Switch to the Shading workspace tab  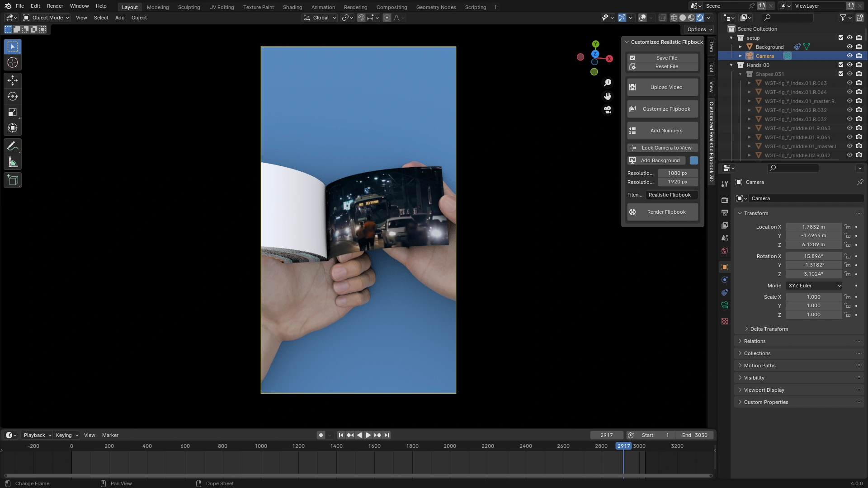click(292, 7)
